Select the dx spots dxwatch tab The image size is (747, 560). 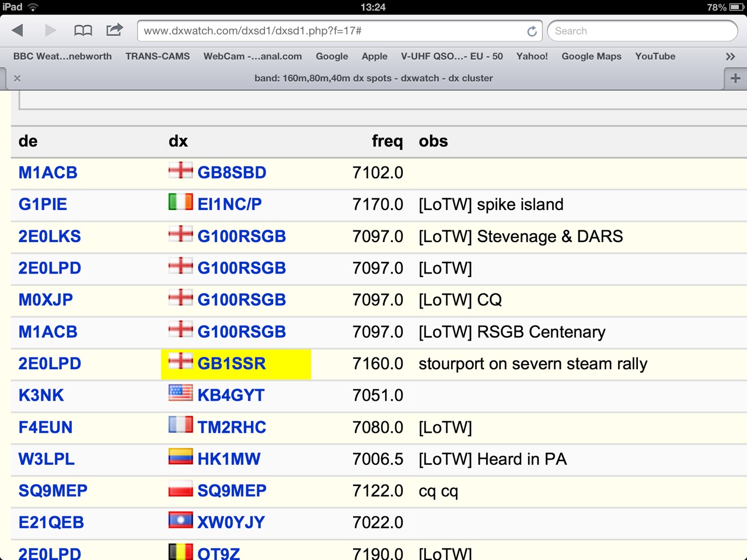point(373,78)
